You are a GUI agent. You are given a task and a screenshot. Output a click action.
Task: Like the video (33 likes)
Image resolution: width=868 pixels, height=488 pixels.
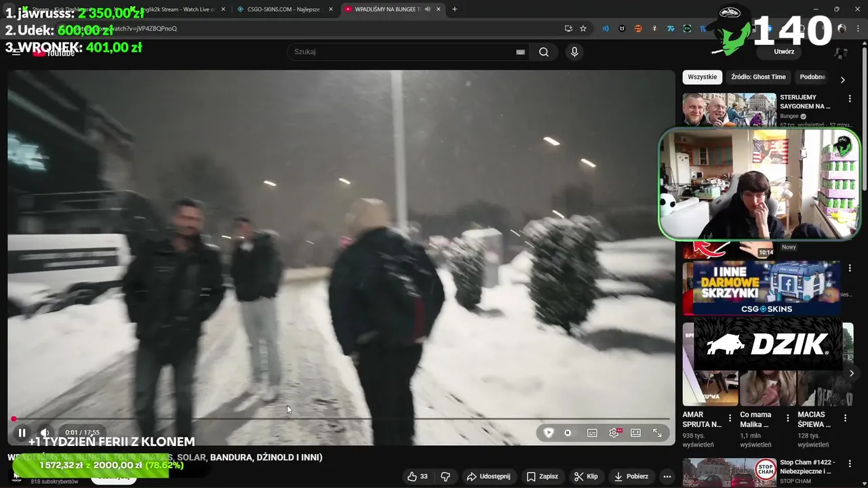point(418,476)
